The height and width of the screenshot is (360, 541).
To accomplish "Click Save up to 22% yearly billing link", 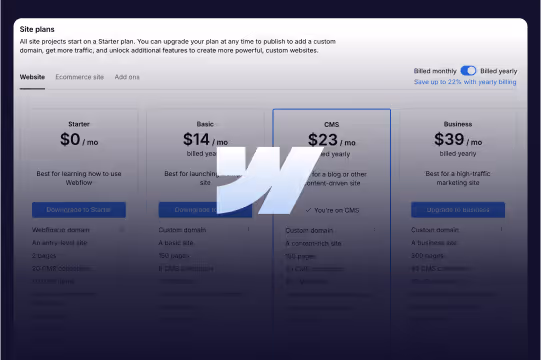I will pos(465,82).
